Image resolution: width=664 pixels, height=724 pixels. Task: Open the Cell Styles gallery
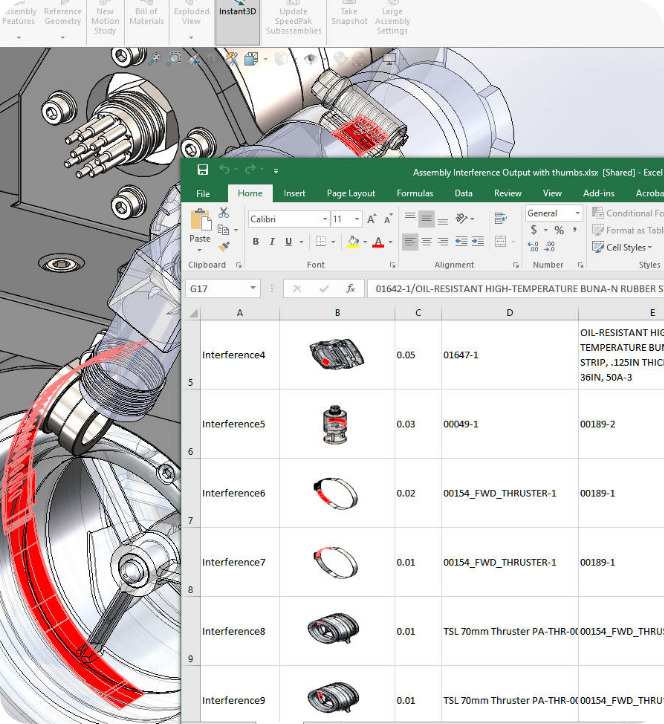pyautogui.click(x=627, y=247)
